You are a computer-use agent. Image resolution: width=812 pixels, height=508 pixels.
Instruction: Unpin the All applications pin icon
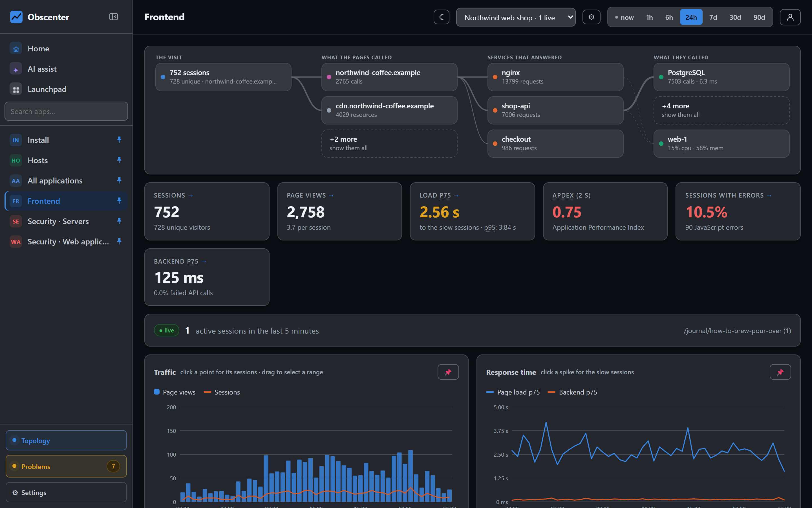119,180
